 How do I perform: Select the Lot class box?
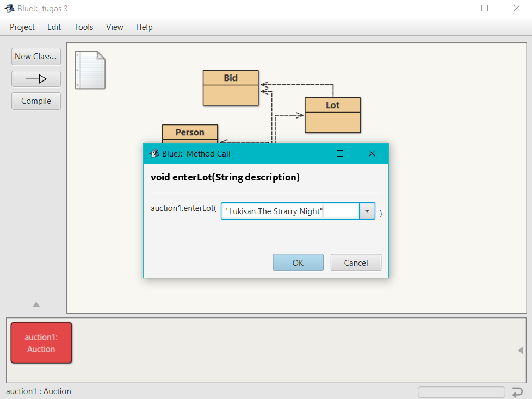pyautogui.click(x=332, y=115)
